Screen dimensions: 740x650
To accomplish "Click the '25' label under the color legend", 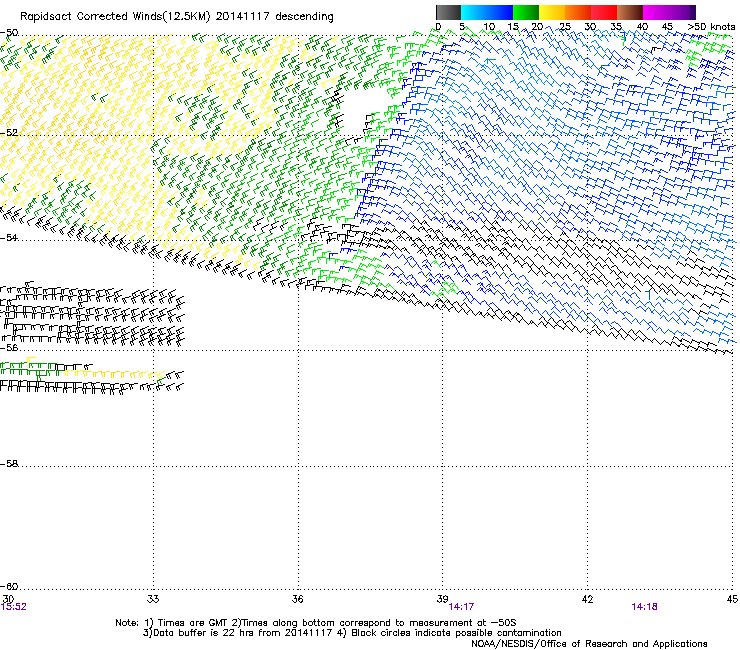I will [x=564, y=27].
